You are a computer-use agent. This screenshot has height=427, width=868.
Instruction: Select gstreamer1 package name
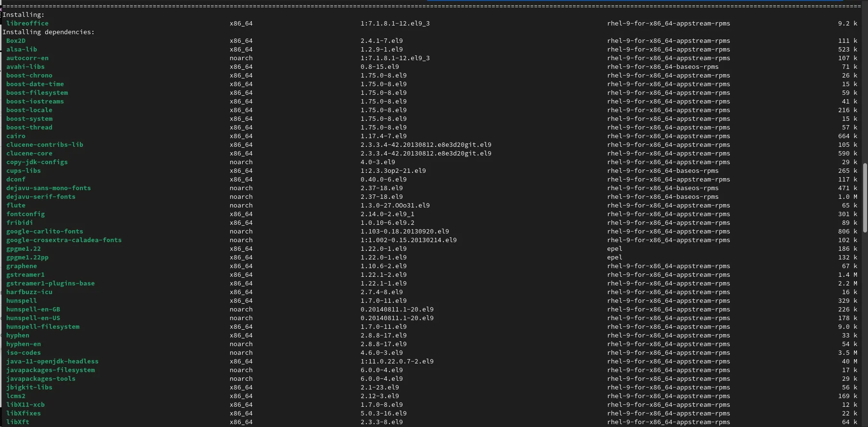(26, 274)
